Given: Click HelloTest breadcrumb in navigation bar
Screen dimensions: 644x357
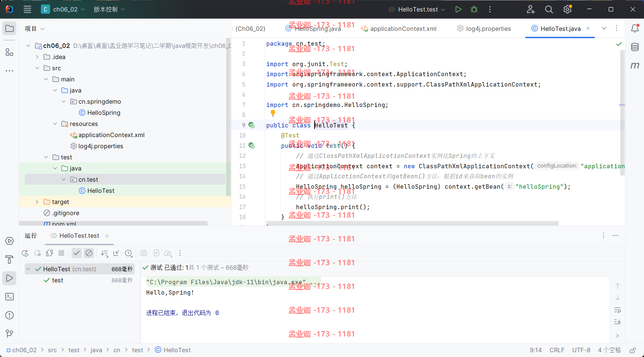Looking at the screenshot, I should coord(173,350).
